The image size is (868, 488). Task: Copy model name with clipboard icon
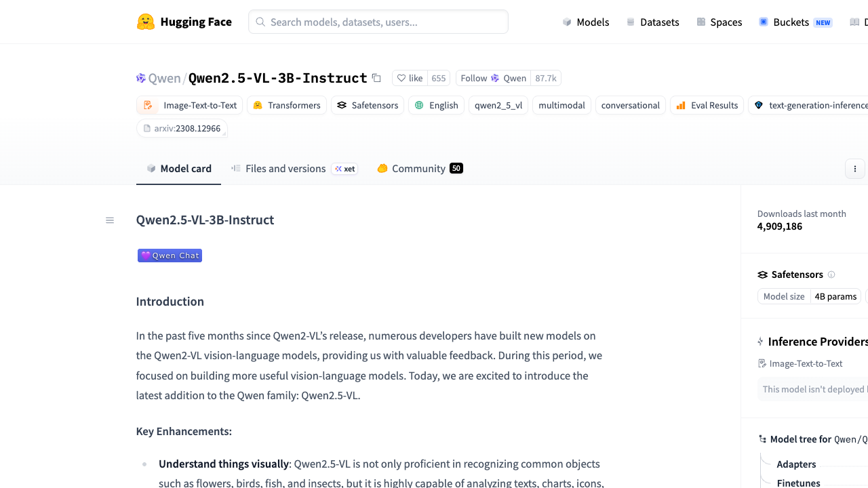click(376, 78)
